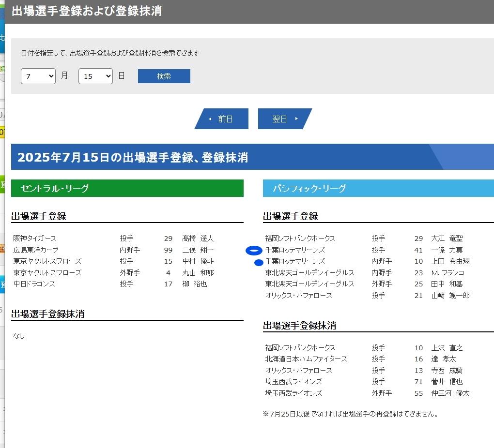494x448 pixels.
Task: Click the 検索 search button
Action: (164, 76)
